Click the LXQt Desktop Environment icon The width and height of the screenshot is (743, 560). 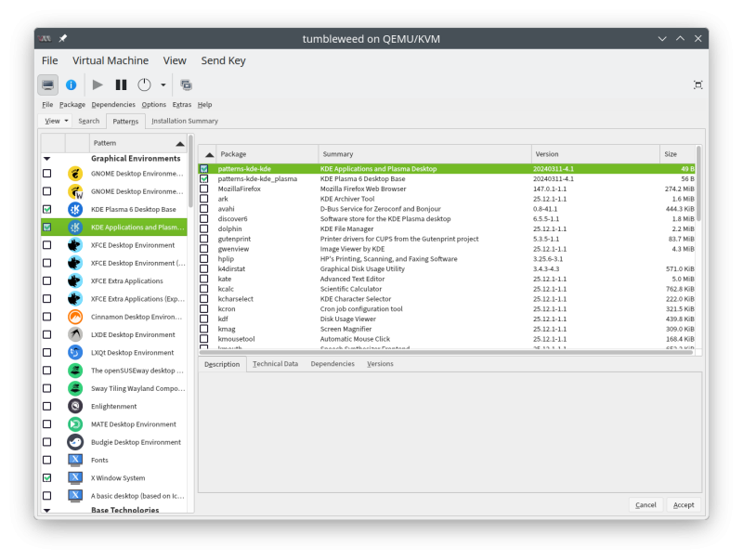click(x=75, y=353)
